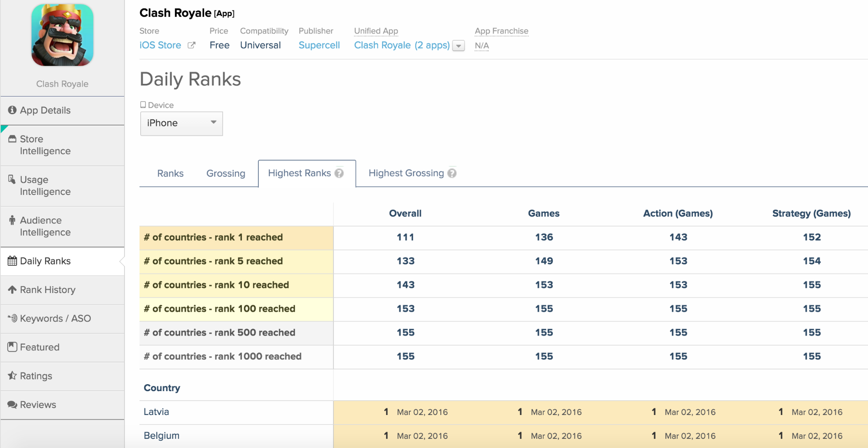Click the Overall value 111 for rank 1
This screenshot has height=448, width=868.
coord(405,237)
